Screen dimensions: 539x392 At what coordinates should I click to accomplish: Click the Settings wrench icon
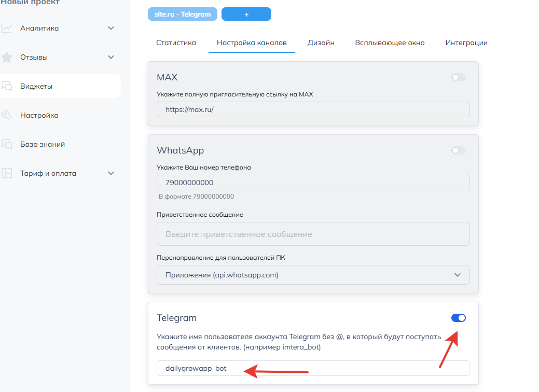7,115
